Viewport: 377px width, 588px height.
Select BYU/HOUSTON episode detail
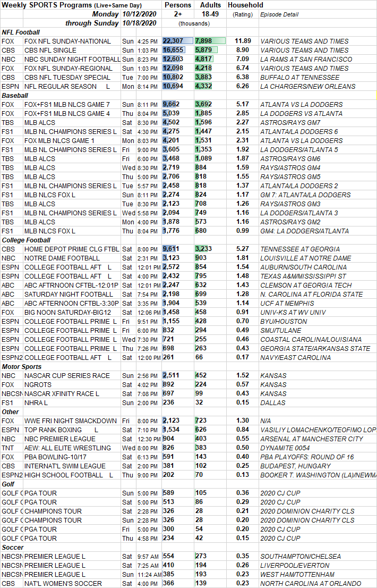pyautogui.click(x=284, y=321)
